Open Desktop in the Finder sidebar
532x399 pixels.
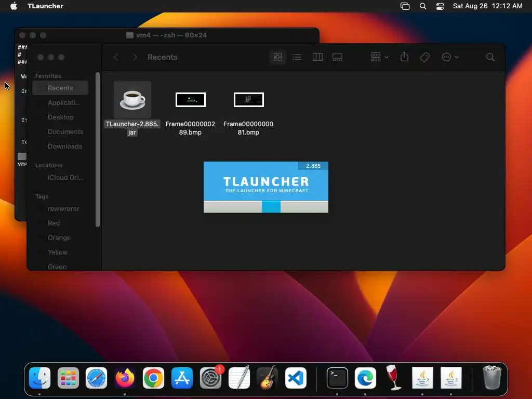tap(60, 117)
